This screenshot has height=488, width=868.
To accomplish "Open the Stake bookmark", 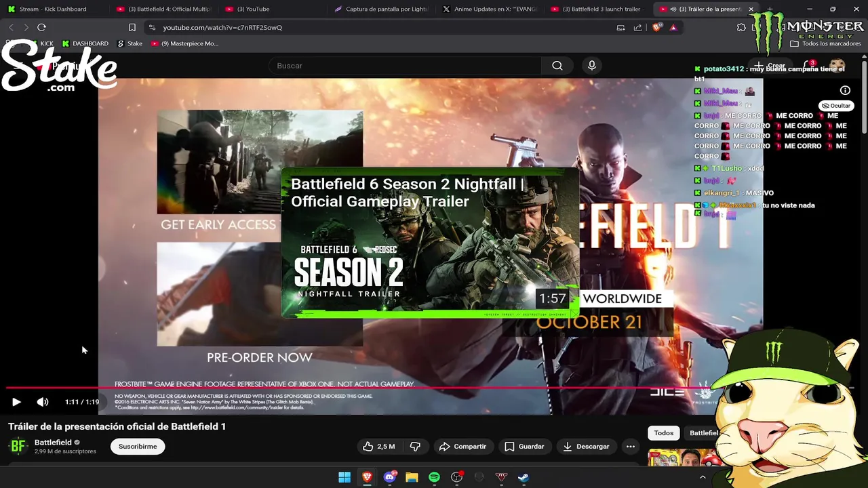I will [x=130, y=43].
